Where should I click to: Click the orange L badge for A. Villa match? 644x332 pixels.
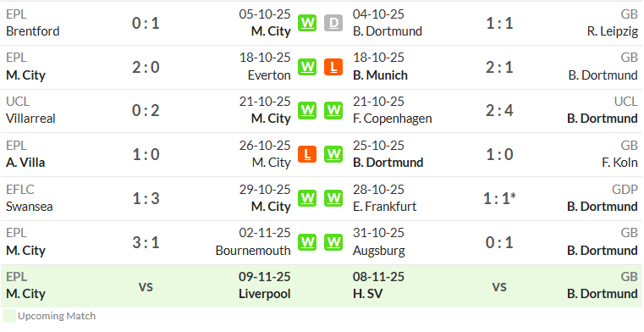coord(307,154)
